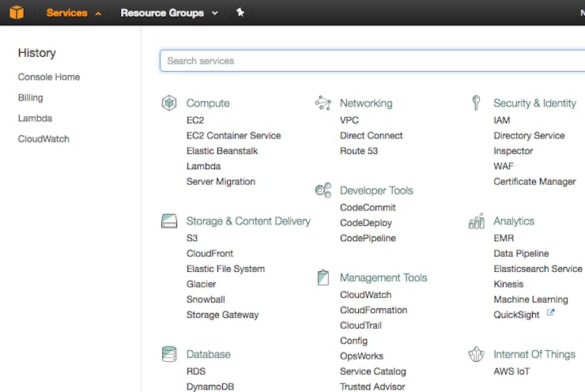Open Lambda from the History sidebar
Viewport: 585px width, 392px height.
[35, 119]
